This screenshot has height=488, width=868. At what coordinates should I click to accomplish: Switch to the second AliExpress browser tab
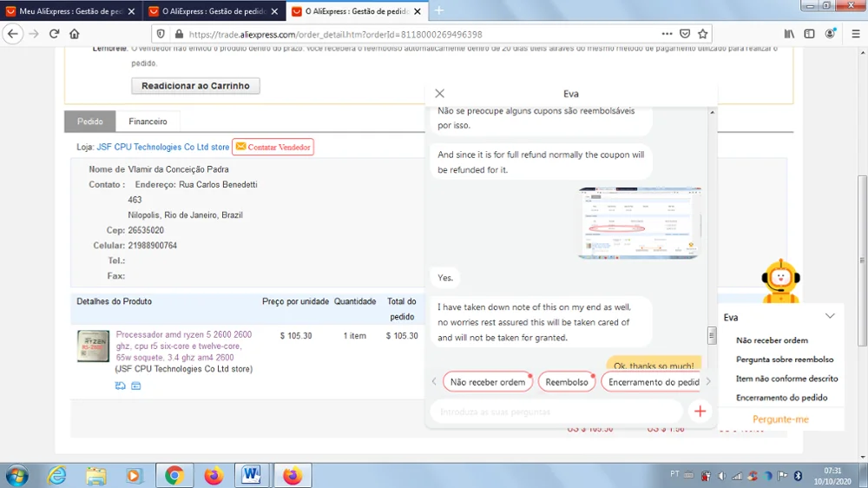click(x=214, y=11)
